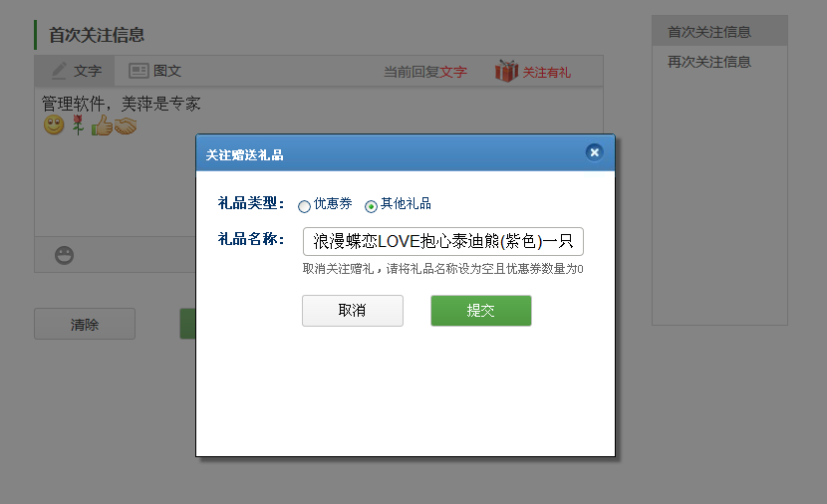Screen dimensions: 827x504
Task: Close the 关注赠送礼品 dialog
Action: (x=595, y=152)
